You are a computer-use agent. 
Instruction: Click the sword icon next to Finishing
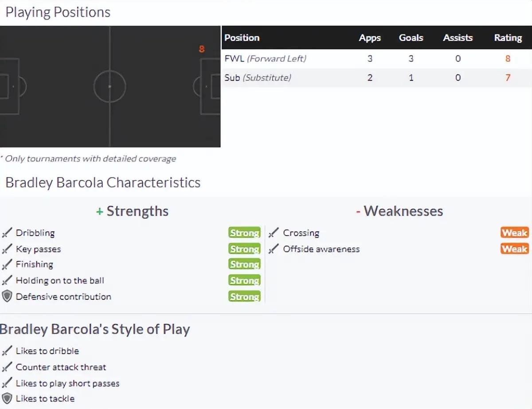(x=7, y=265)
